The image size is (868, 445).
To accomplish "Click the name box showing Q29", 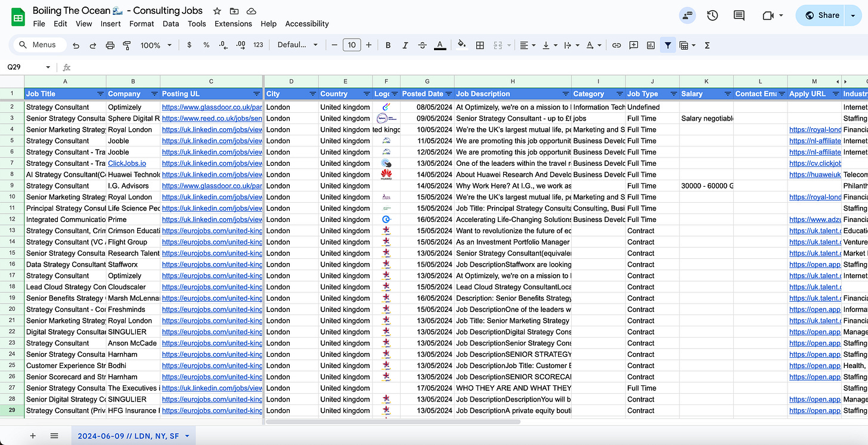I will coord(28,67).
